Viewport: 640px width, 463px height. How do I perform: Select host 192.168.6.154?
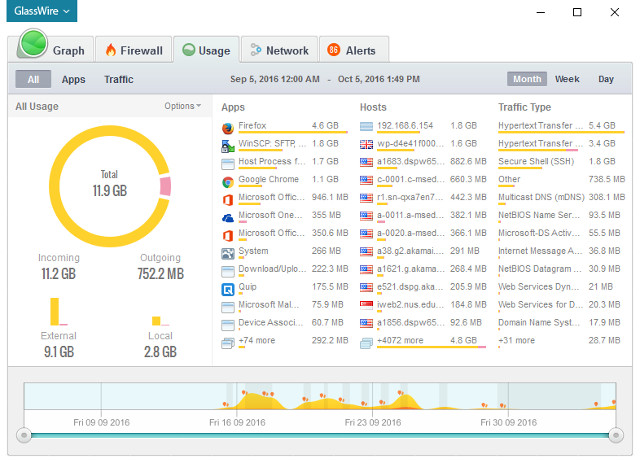405,126
